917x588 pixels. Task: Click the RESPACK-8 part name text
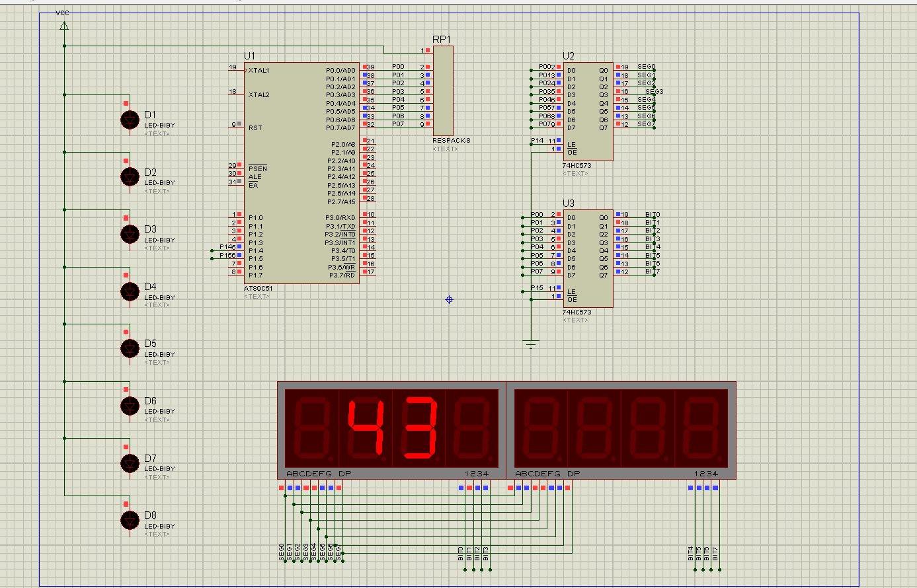(452, 141)
